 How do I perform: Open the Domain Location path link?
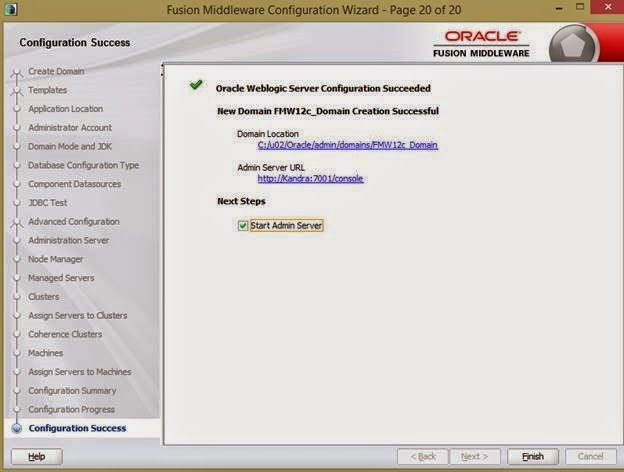(347, 145)
